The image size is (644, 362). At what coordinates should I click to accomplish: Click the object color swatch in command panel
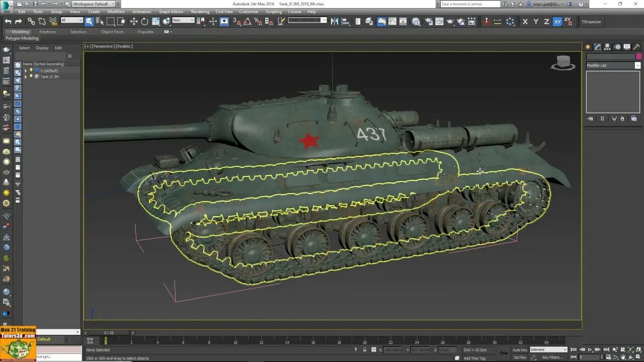pos(639,56)
